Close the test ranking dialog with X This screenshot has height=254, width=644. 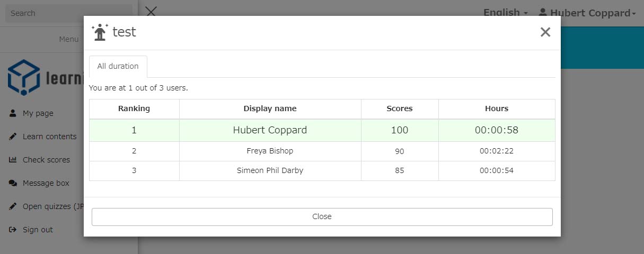[545, 32]
